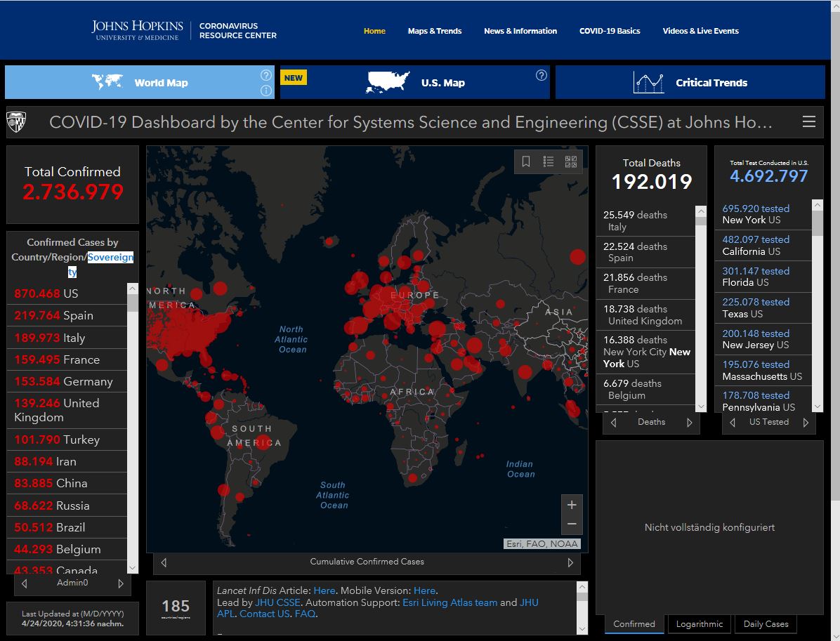The width and height of the screenshot is (840, 641).
Task: Click the Sovereignty highlighted link in list header
Action: pos(110,258)
